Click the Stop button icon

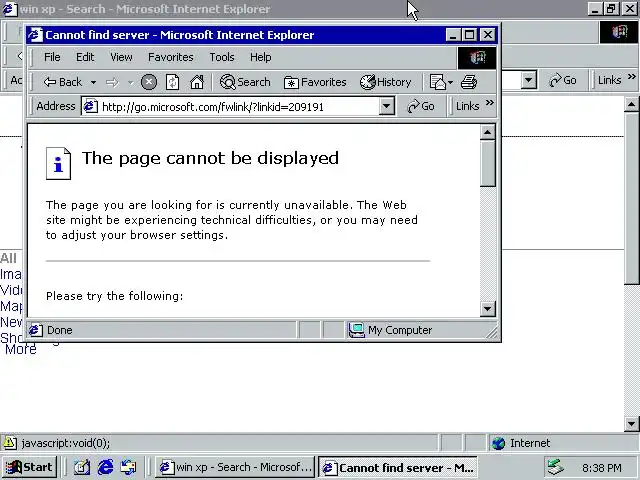(149, 82)
